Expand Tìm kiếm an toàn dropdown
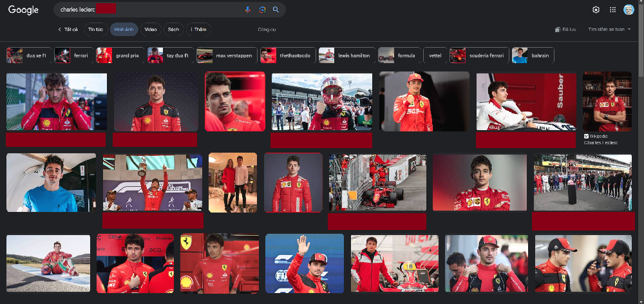The width and height of the screenshot is (644, 304). click(609, 30)
